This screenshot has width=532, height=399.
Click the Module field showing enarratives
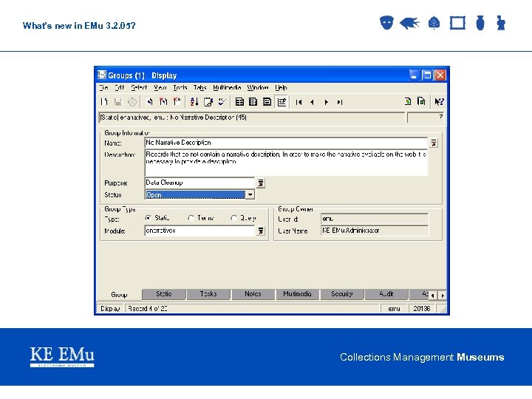[199, 231]
